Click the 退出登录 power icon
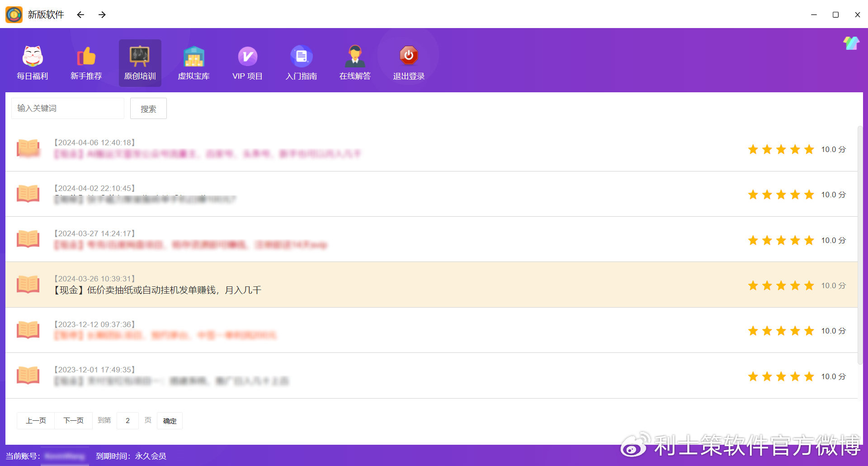 pos(409,56)
